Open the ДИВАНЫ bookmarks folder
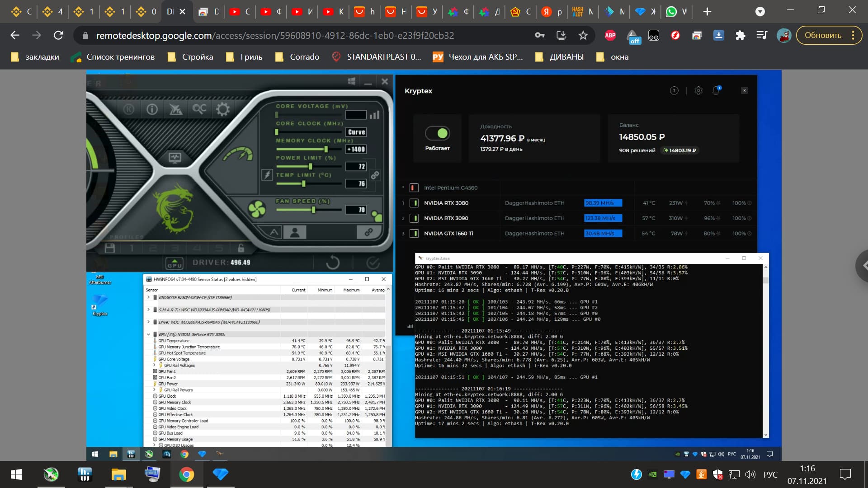Screen dimensions: 868x488 pyautogui.click(x=559, y=57)
